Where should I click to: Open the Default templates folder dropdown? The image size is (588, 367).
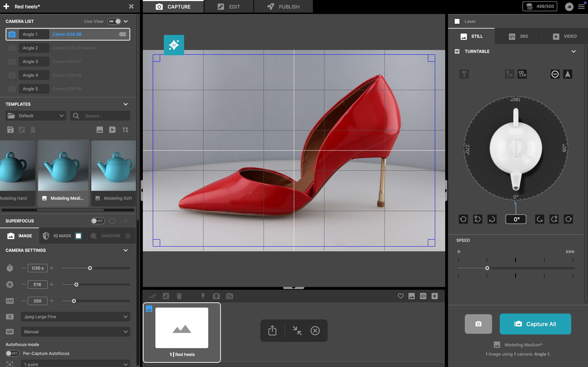click(36, 116)
